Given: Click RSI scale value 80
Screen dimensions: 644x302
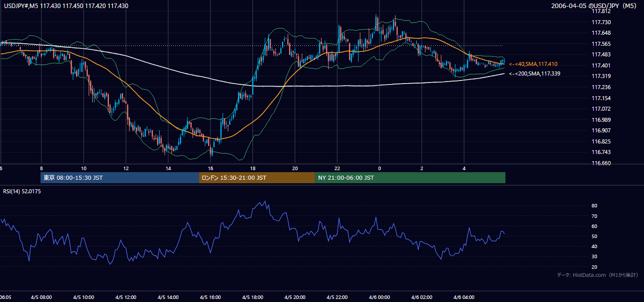Looking at the screenshot, I should [x=594, y=206].
